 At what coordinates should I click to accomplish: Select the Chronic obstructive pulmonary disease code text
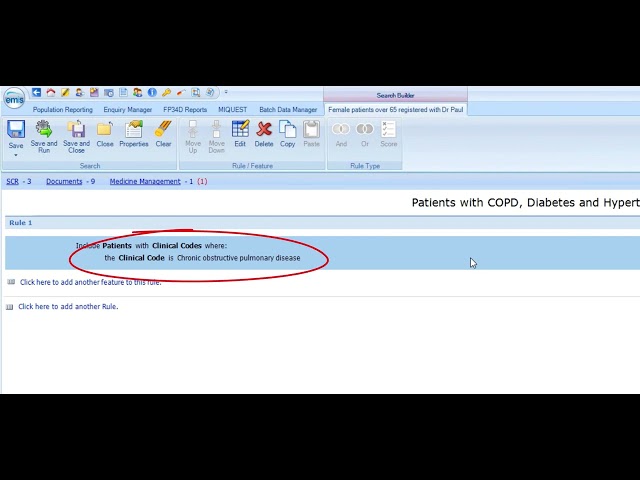coord(238,258)
